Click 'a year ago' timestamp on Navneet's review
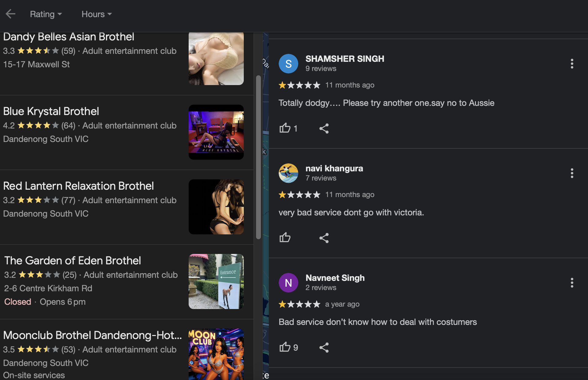 coord(342,304)
